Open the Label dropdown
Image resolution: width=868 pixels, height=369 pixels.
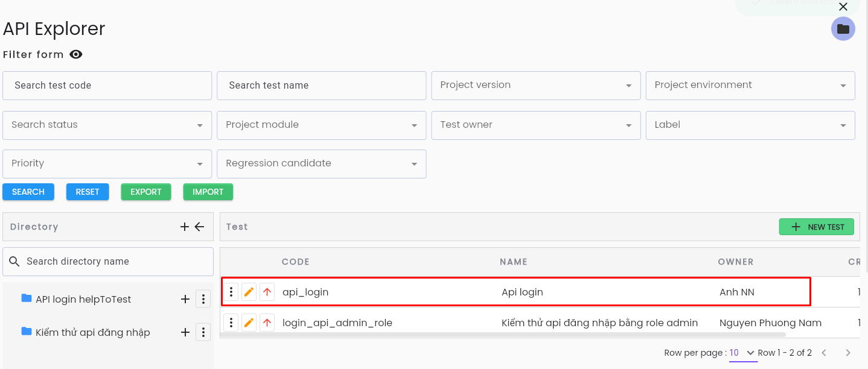(750, 125)
